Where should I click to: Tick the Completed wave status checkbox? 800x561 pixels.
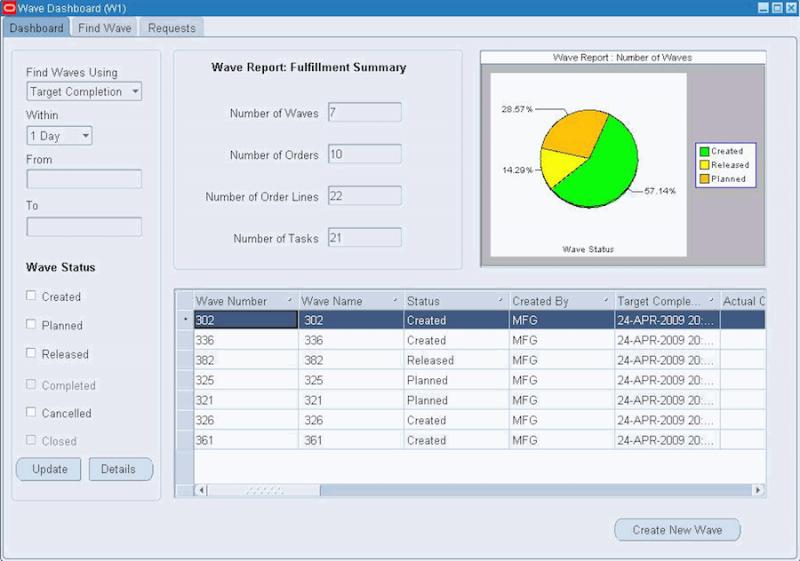[31, 384]
